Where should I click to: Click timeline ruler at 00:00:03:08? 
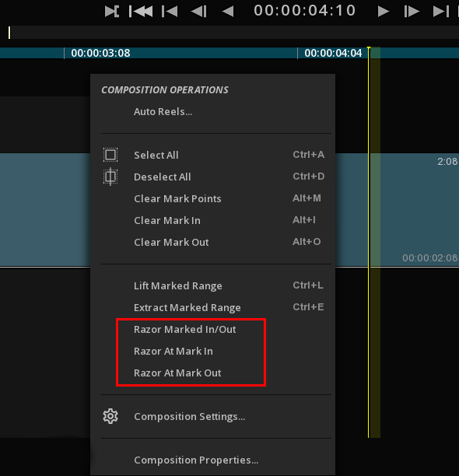[100, 53]
